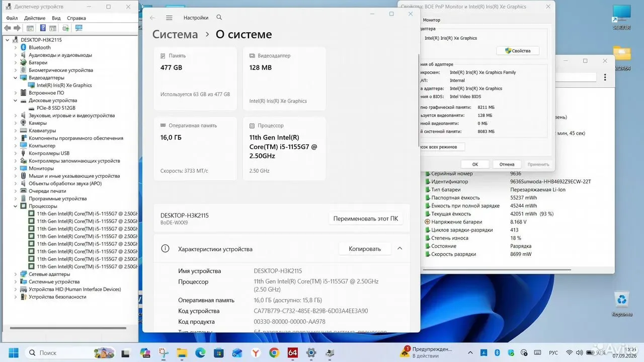
Task: Click the Копировать button
Action: pyautogui.click(x=365, y=249)
